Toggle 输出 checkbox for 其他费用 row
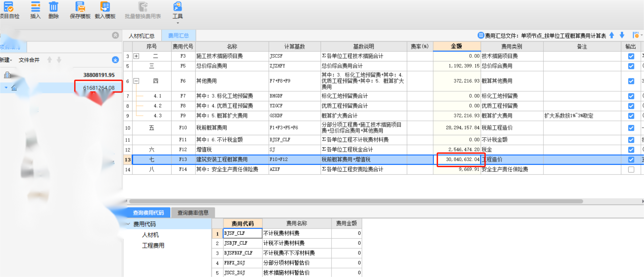Screen dimensions: 644x277 [x=631, y=81]
